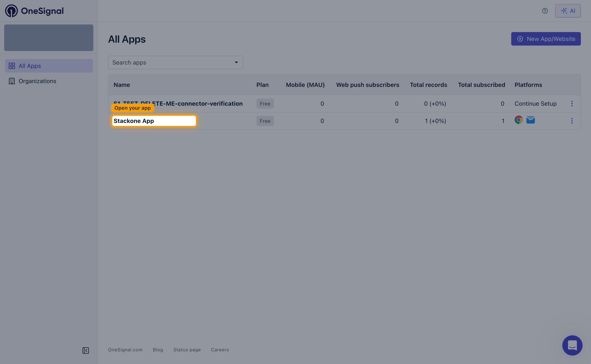Click the All Apps page heading

127,39
